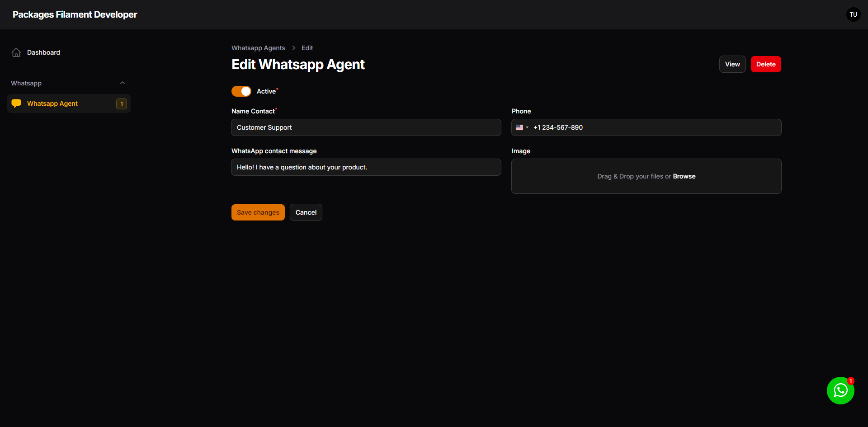Viewport: 868px width, 427px height.
Task: Click the Whatsapp Agent count badge
Action: [122, 104]
